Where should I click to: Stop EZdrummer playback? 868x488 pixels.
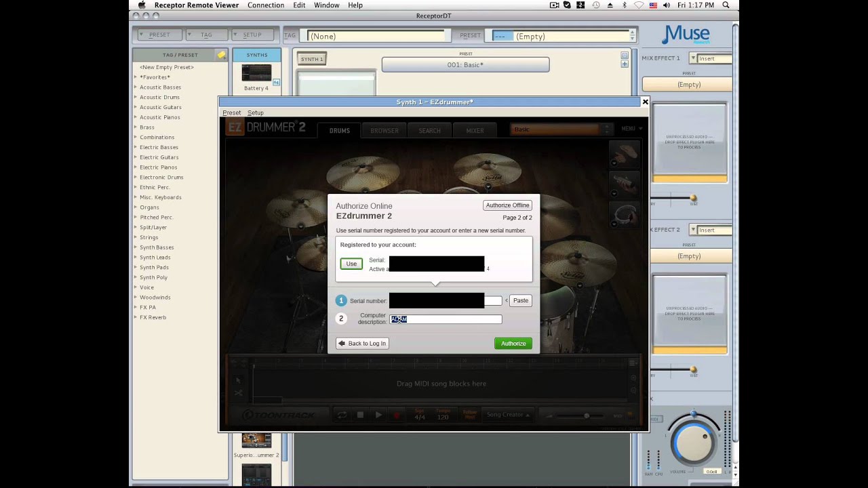point(360,415)
